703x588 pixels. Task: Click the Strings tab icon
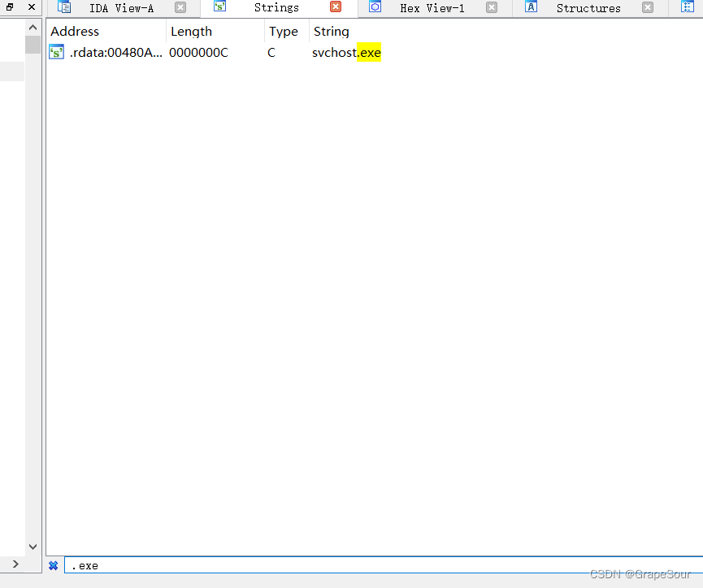coord(219,6)
